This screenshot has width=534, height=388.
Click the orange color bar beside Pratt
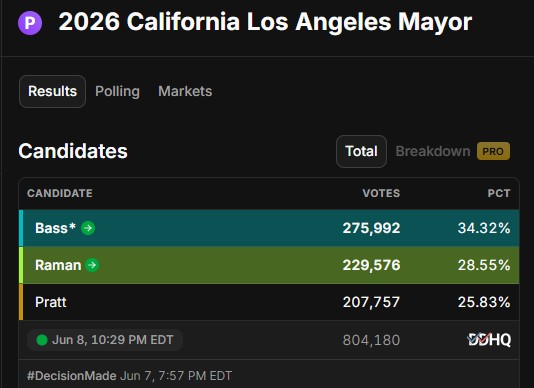pyautogui.click(x=21, y=302)
